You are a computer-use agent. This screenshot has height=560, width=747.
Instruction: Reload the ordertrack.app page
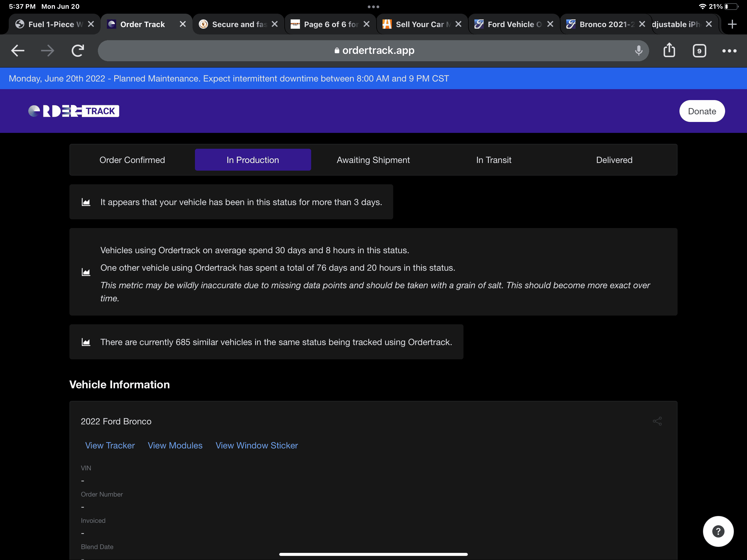[x=78, y=51]
